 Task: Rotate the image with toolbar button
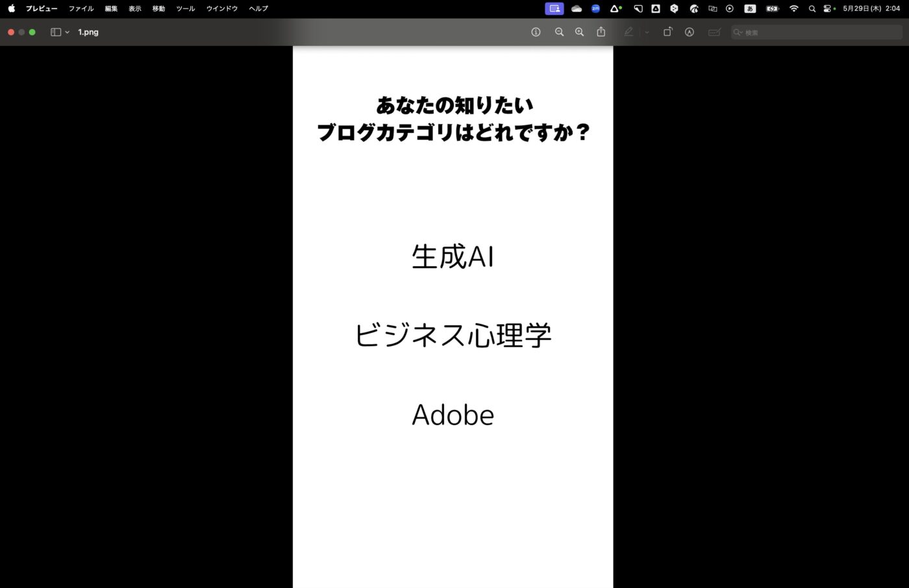click(x=667, y=32)
